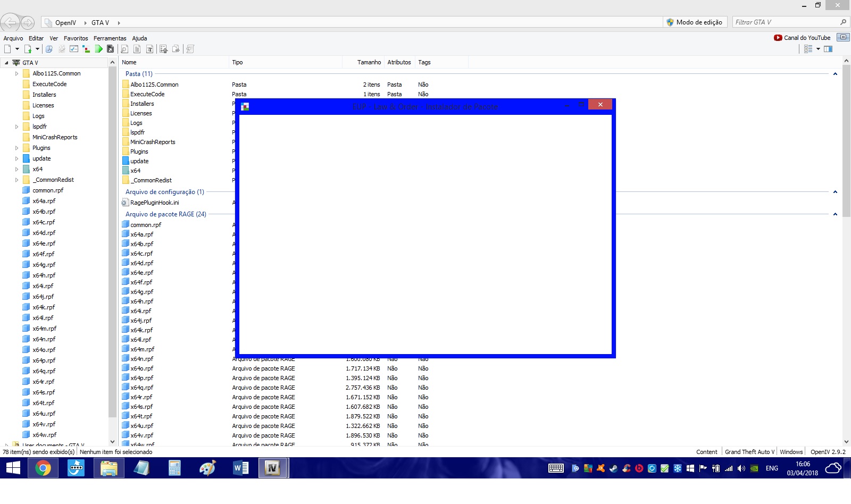Image resolution: width=851 pixels, height=504 pixels.
Task: Click the red-green blocks toolbar icon
Action: pyautogui.click(x=86, y=49)
